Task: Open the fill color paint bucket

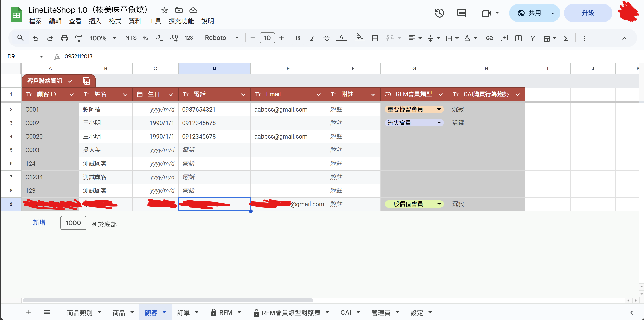Action: coord(359,38)
